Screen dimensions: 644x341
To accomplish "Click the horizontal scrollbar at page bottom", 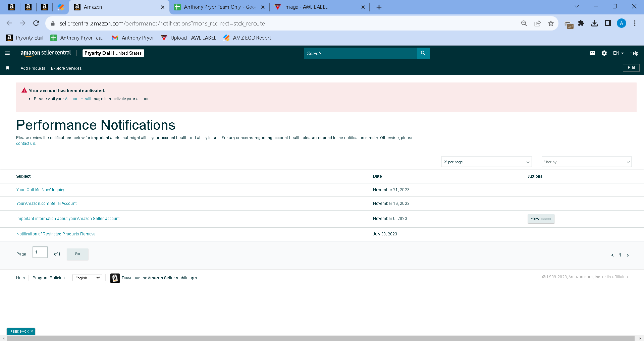I will coord(321,338).
